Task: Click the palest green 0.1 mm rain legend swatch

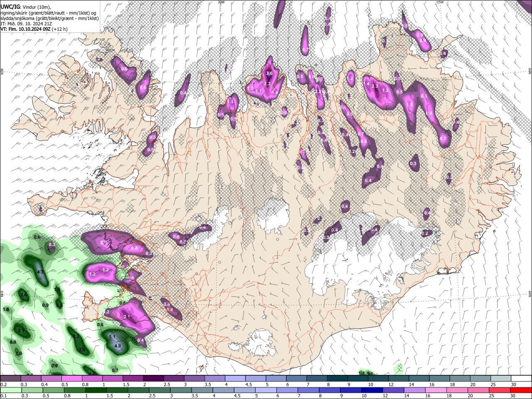Action: pyautogui.click(x=10, y=390)
